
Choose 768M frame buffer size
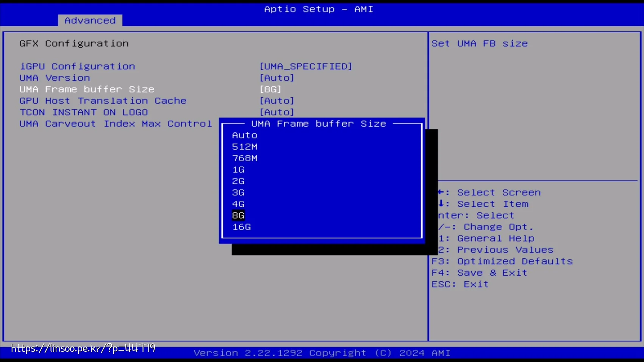point(245,158)
